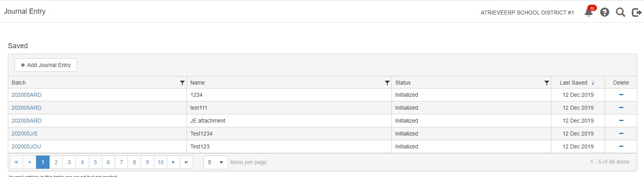Click Add Journal Entry button
This screenshot has height=177, width=644.
coord(46,65)
